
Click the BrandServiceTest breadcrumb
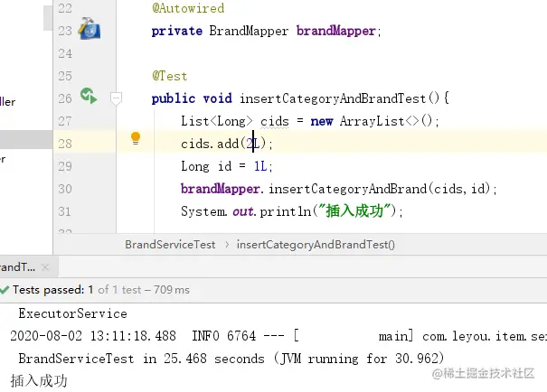click(170, 245)
